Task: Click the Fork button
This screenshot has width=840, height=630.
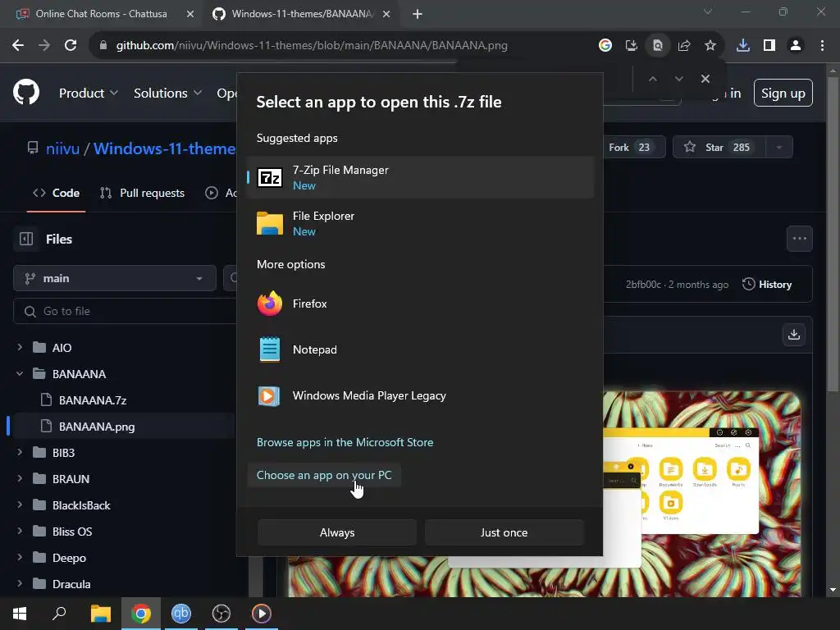Action: click(x=634, y=148)
